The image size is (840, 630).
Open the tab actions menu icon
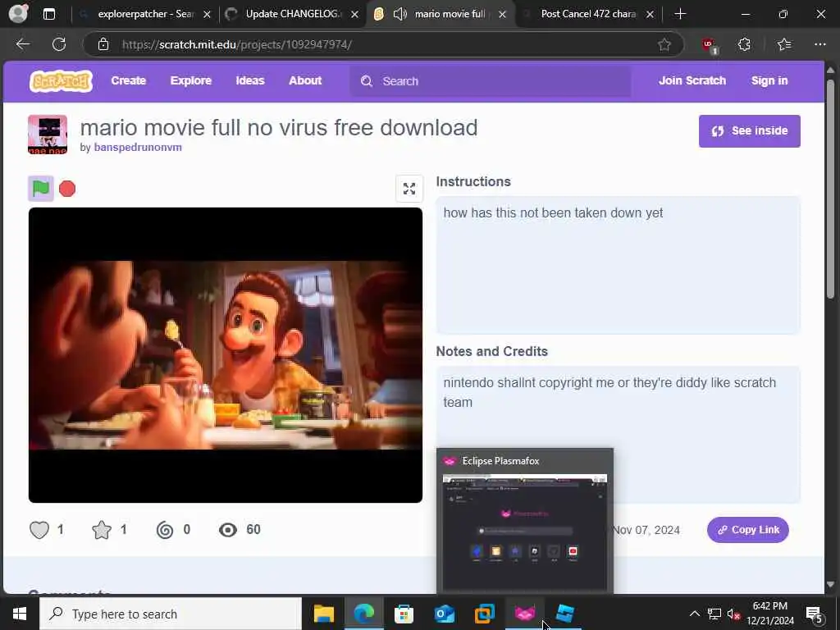click(x=48, y=14)
